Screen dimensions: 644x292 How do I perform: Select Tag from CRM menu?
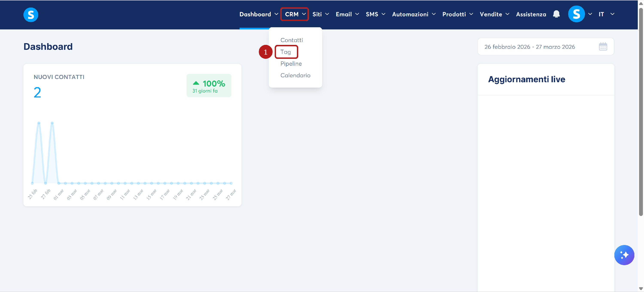tap(286, 52)
